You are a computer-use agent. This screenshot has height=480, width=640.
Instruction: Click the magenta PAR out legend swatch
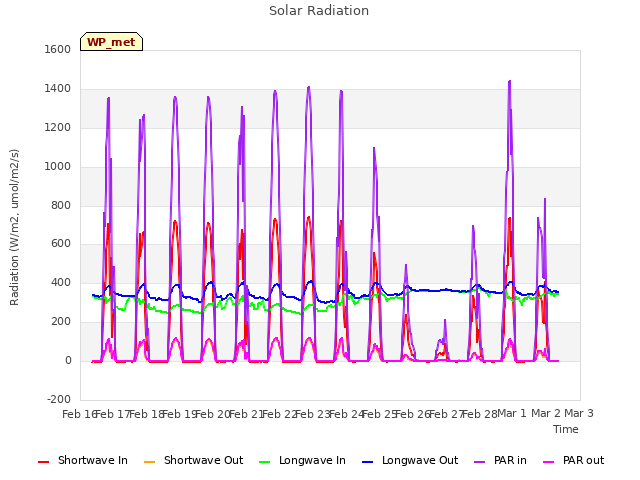pos(549,462)
